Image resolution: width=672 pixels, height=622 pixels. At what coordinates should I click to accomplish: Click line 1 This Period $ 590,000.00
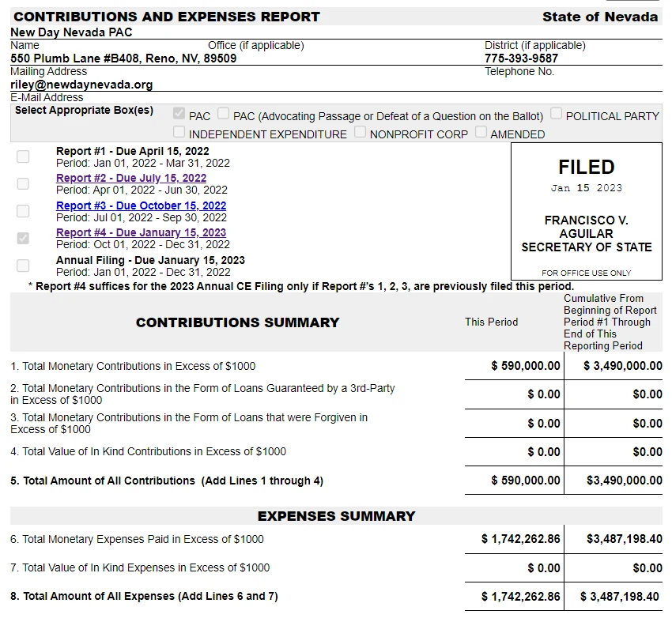[x=526, y=366]
